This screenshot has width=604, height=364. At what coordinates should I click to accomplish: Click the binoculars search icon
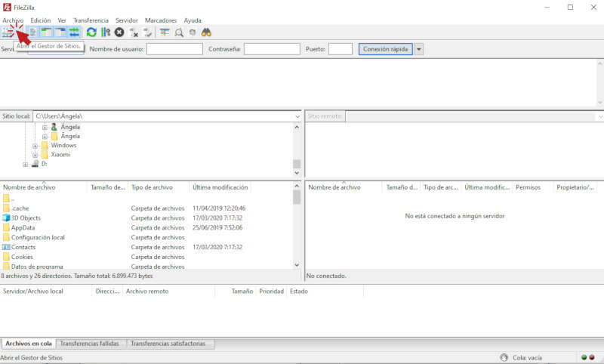click(206, 32)
